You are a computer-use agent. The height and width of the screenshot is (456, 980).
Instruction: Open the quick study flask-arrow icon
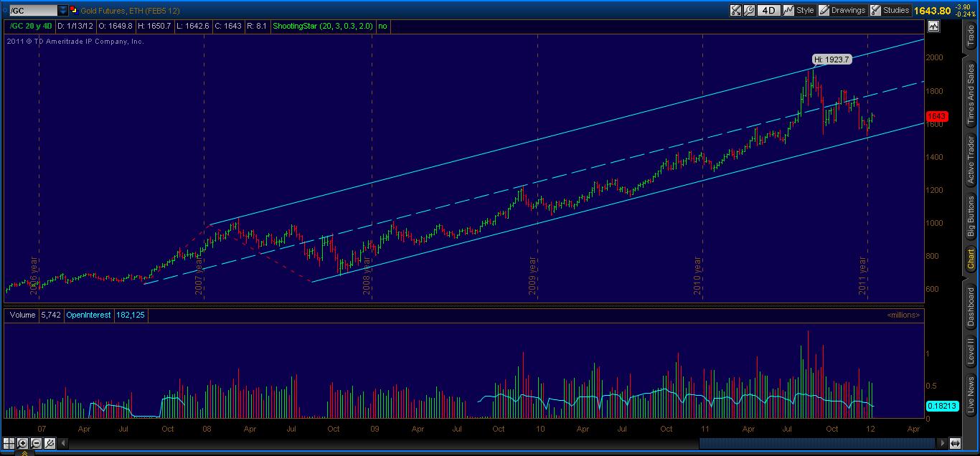pyautogui.click(x=735, y=10)
